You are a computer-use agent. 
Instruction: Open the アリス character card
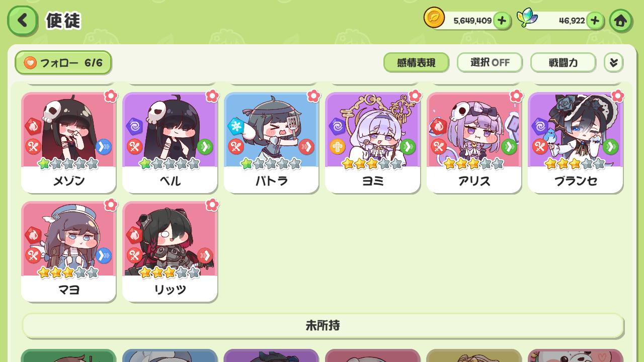click(474, 142)
